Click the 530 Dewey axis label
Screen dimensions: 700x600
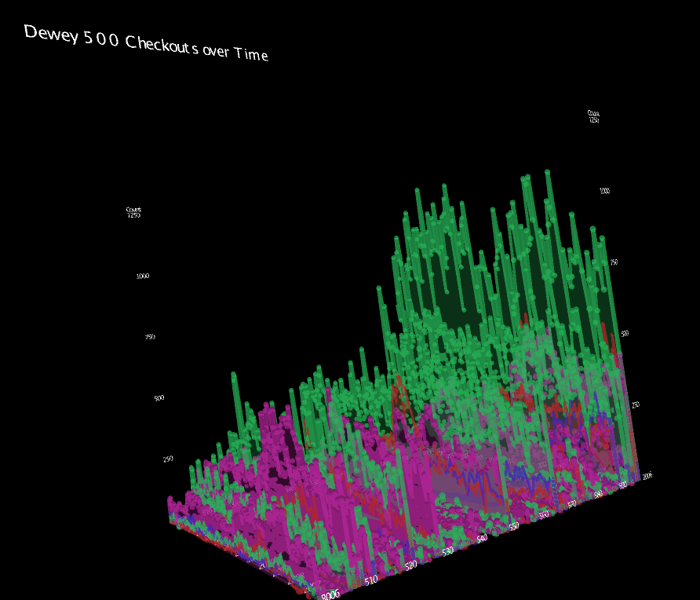pos(448,551)
